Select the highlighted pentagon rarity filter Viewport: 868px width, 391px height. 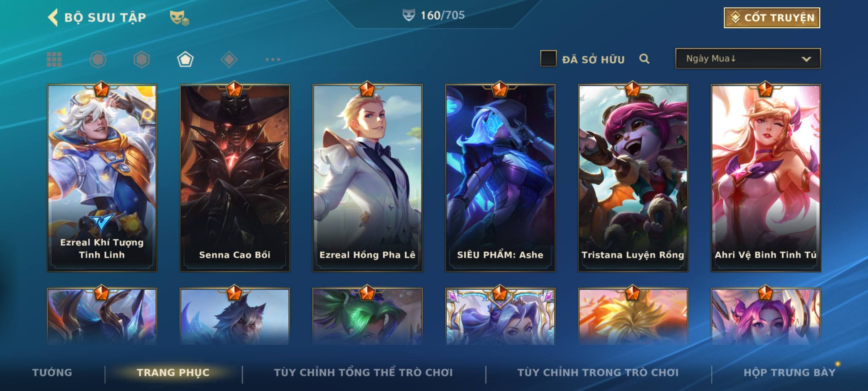point(185,59)
